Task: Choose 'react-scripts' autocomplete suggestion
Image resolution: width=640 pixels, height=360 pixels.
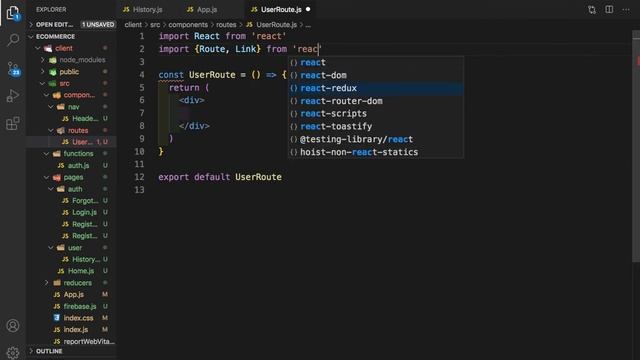Action: click(376, 114)
